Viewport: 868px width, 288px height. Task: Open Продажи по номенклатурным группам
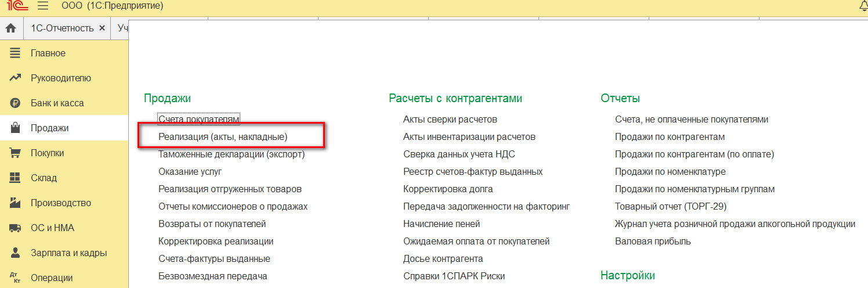(695, 189)
